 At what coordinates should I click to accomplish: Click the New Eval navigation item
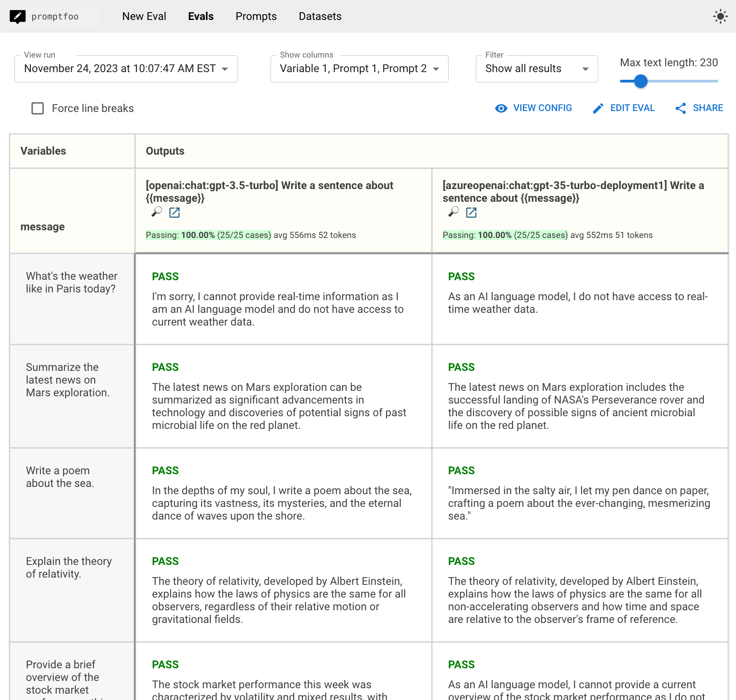[144, 16]
